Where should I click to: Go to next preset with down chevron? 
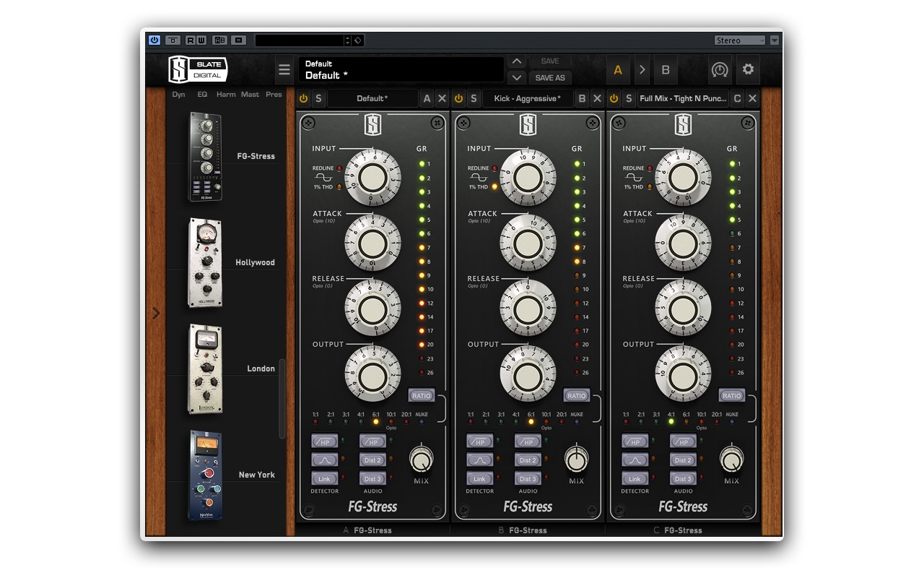pyautogui.click(x=516, y=77)
